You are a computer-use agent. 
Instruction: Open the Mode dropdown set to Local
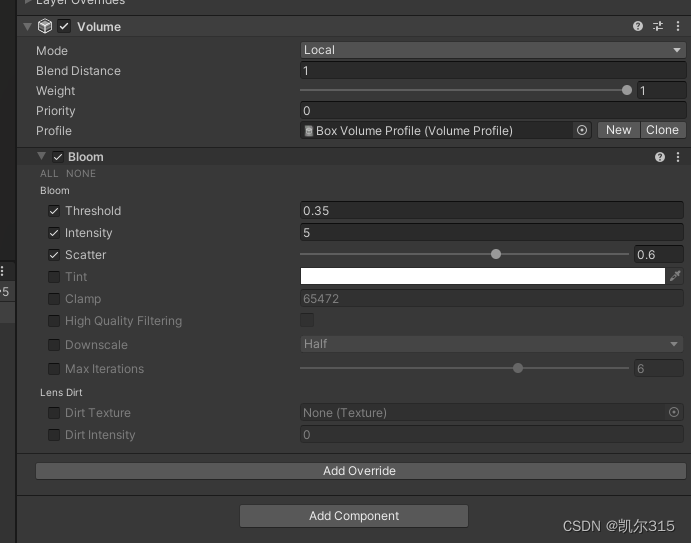(493, 50)
